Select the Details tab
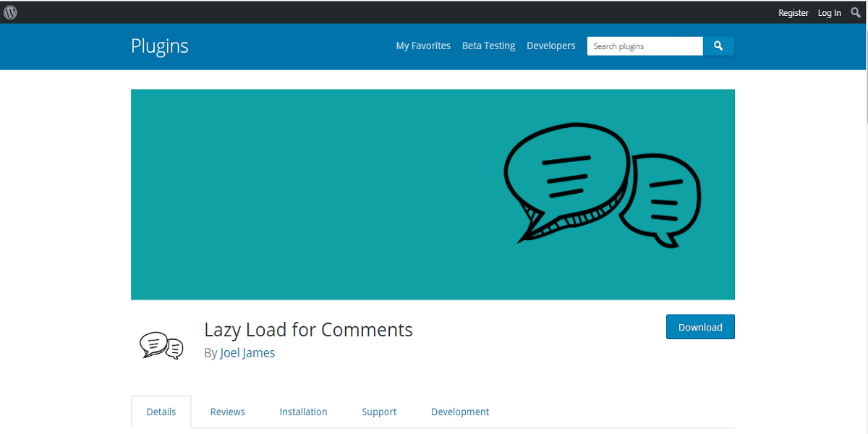Image resolution: width=868 pixels, height=434 pixels. [161, 412]
